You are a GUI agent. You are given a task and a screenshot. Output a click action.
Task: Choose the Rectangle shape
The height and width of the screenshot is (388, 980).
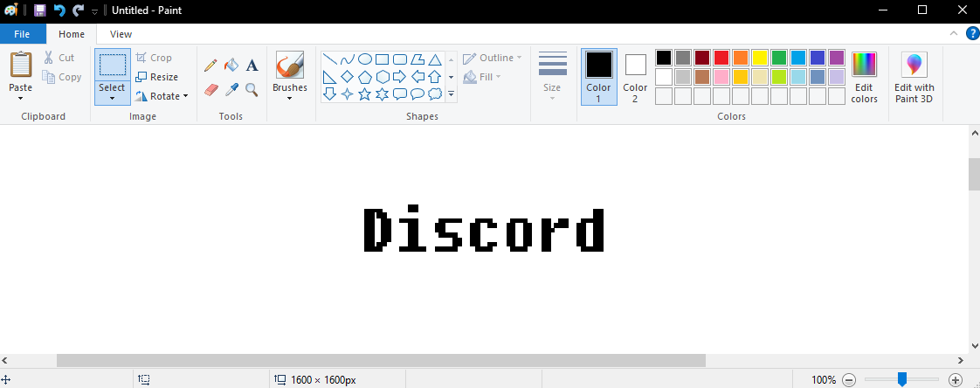click(x=383, y=59)
